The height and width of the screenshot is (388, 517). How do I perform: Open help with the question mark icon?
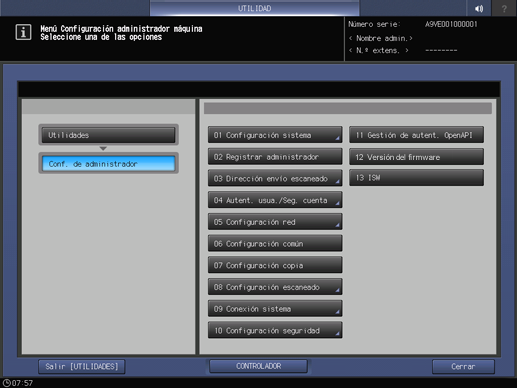[x=504, y=8]
